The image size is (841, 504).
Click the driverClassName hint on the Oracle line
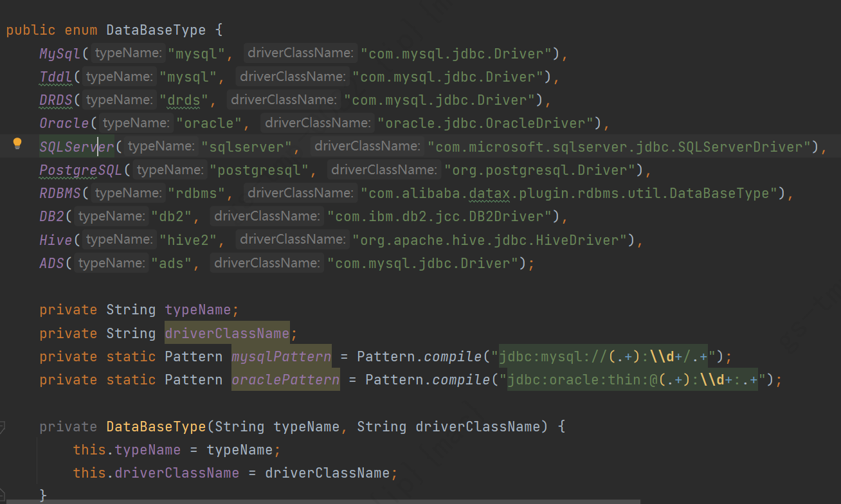pyautogui.click(x=317, y=122)
